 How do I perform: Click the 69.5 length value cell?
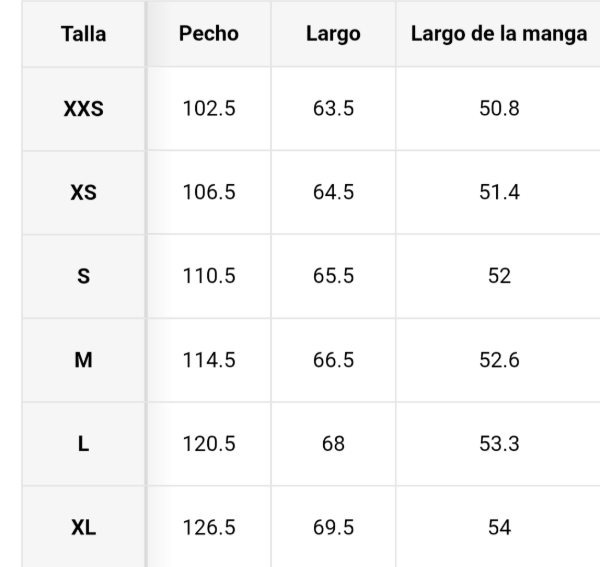pyautogui.click(x=333, y=528)
